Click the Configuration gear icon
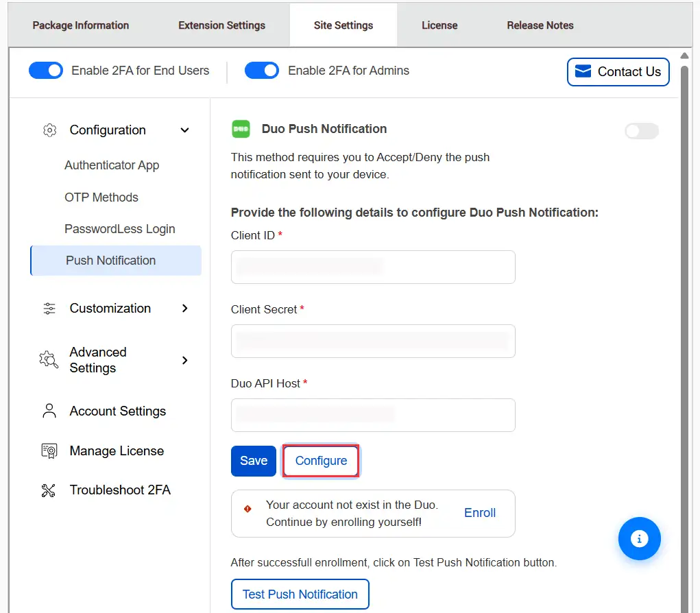This screenshot has width=700, height=613. 49,130
